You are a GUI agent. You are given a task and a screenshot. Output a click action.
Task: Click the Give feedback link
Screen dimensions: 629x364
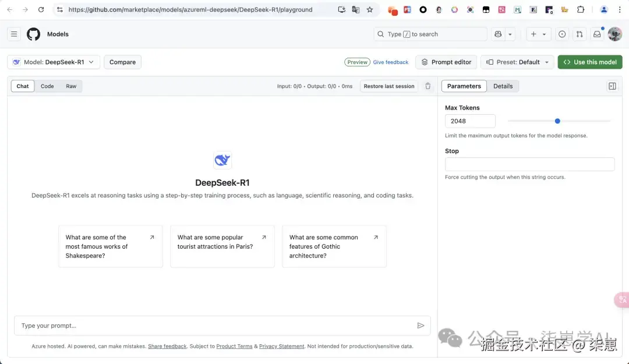(390, 62)
